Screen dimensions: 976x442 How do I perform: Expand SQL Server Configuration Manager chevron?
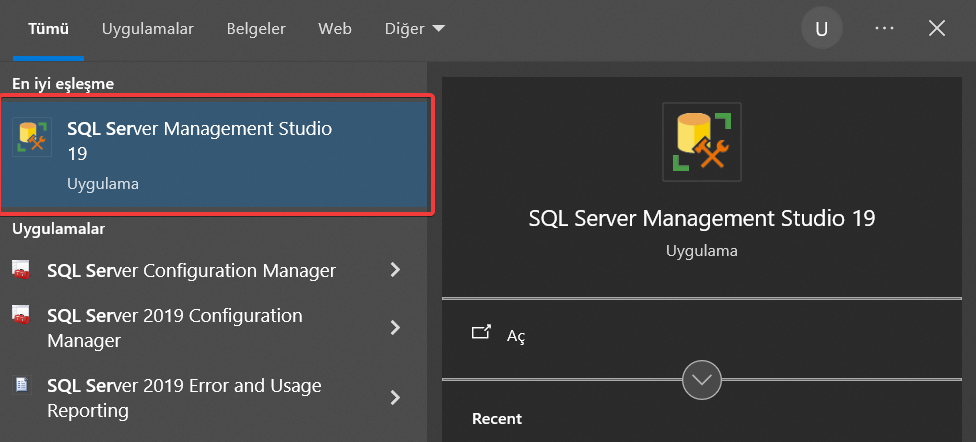coord(395,270)
